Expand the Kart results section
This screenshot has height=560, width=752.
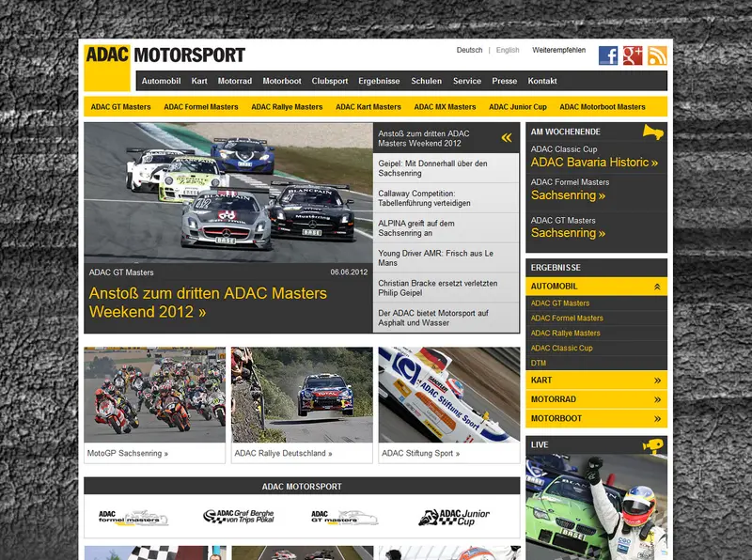(x=596, y=381)
